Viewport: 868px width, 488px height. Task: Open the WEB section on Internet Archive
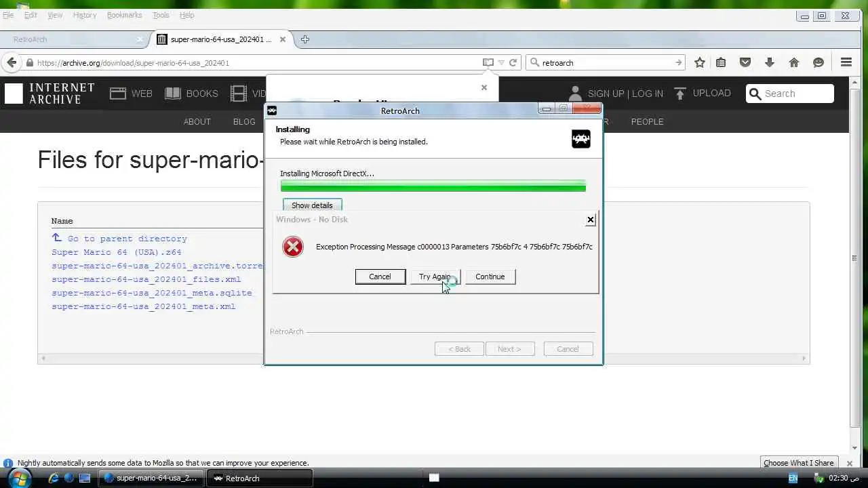click(131, 94)
